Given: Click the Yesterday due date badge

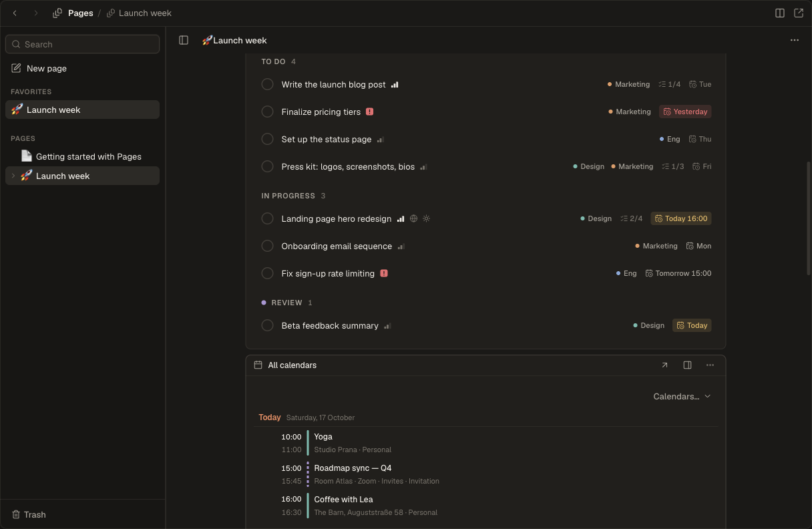Looking at the screenshot, I should 685,112.
